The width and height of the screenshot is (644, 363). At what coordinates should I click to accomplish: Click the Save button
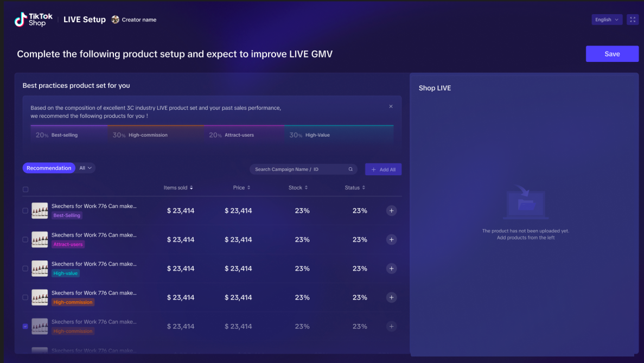612,54
